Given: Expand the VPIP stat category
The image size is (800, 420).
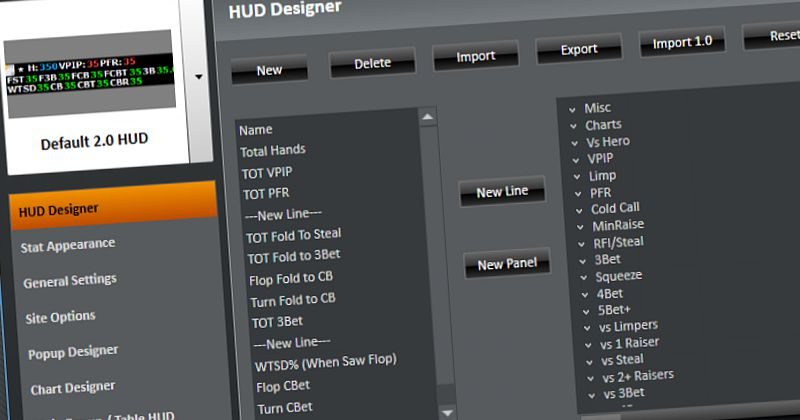Looking at the screenshot, I should [576, 160].
